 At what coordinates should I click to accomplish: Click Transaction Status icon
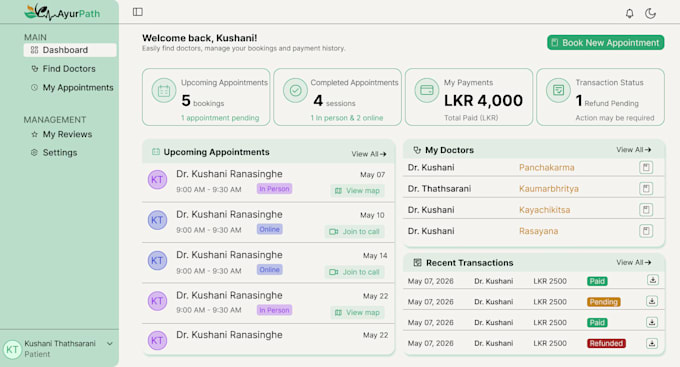(558, 90)
